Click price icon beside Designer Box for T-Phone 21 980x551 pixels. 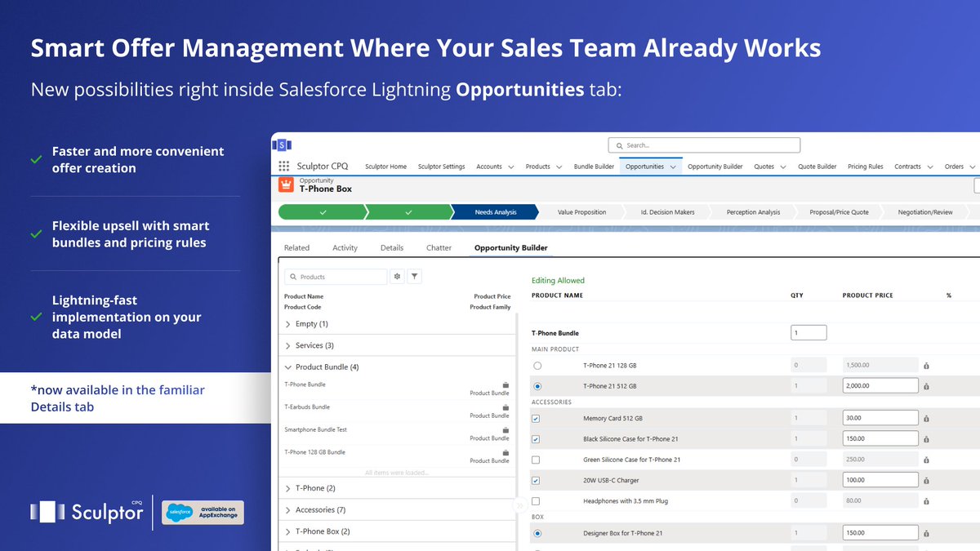pos(926,533)
